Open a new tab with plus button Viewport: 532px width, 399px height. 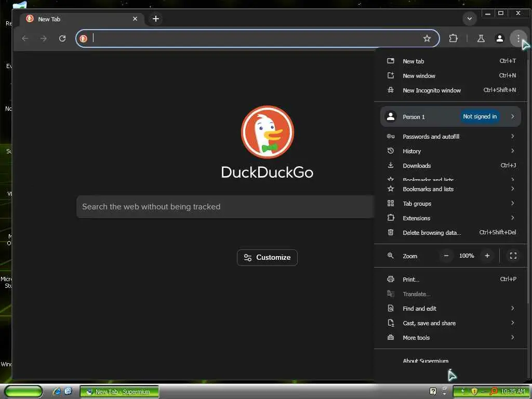tap(156, 19)
